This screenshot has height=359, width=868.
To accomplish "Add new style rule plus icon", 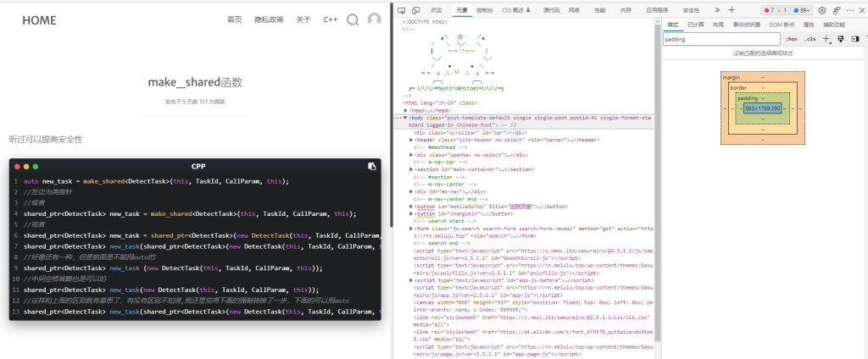I will click(827, 39).
